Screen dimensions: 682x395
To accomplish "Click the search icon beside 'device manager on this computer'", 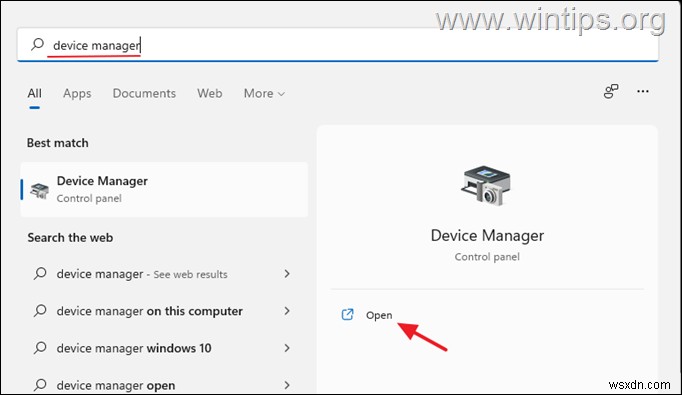I will coord(40,311).
